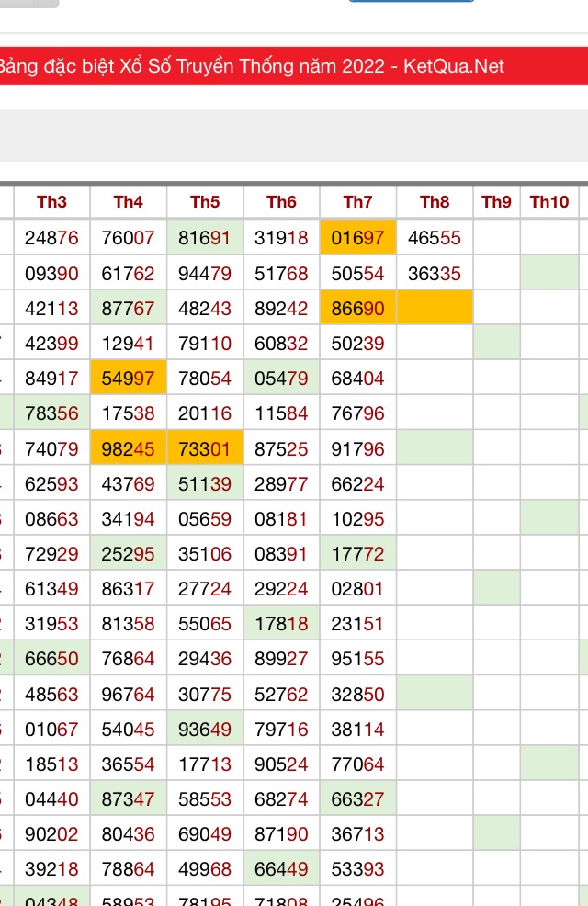Select orange cell 01697 in Th7

pos(358,237)
